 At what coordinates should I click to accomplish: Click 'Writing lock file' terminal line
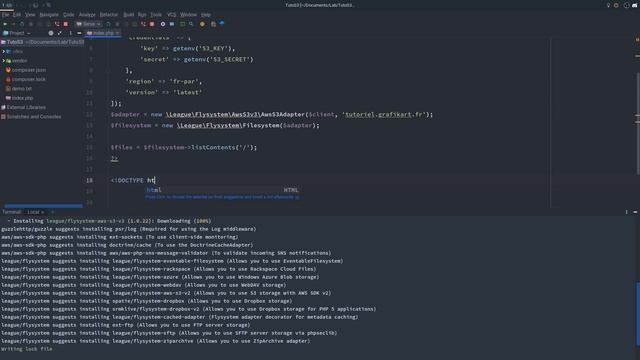tap(27, 349)
